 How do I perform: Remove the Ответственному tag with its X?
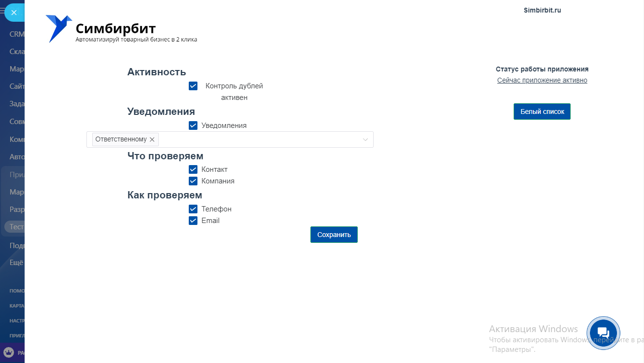point(152,140)
